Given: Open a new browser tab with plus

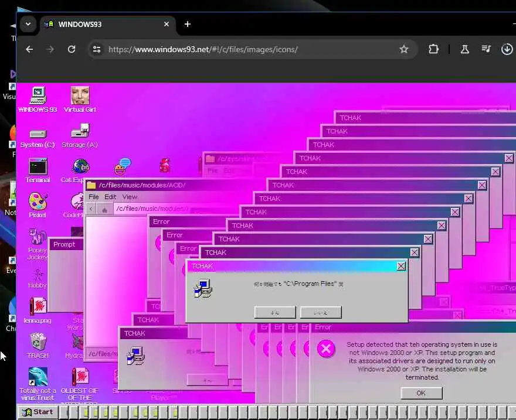Looking at the screenshot, I should click(188, 24).
